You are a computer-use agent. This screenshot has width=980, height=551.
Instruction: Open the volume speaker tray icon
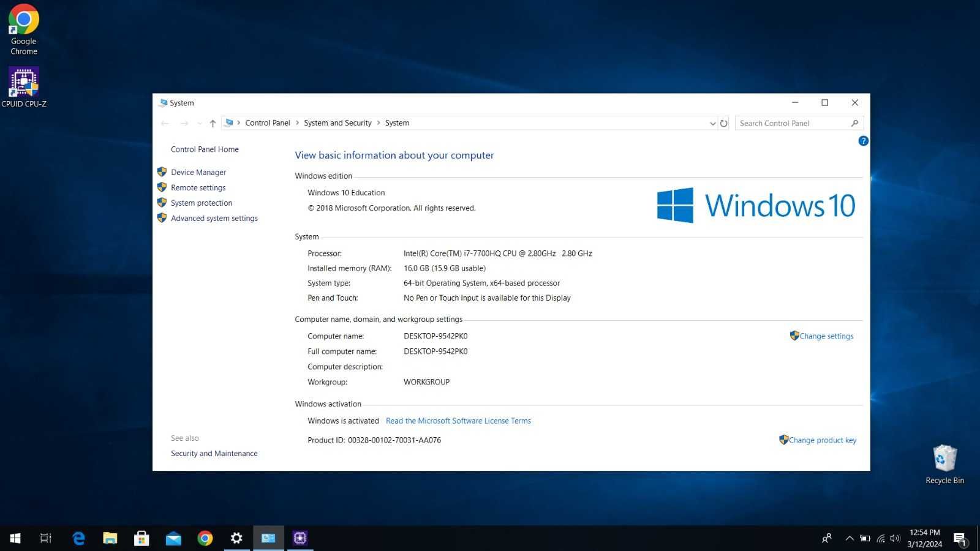pos(895,538)
